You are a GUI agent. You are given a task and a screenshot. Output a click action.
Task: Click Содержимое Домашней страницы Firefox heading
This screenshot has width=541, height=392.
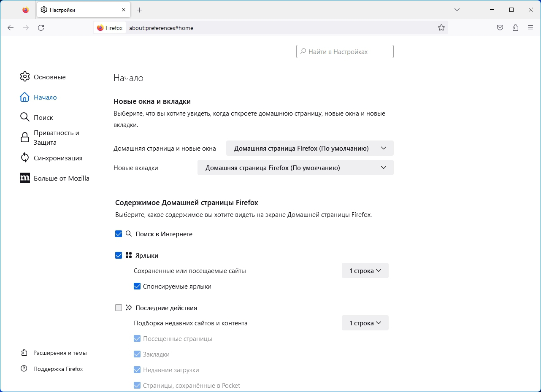coord(187,203)
